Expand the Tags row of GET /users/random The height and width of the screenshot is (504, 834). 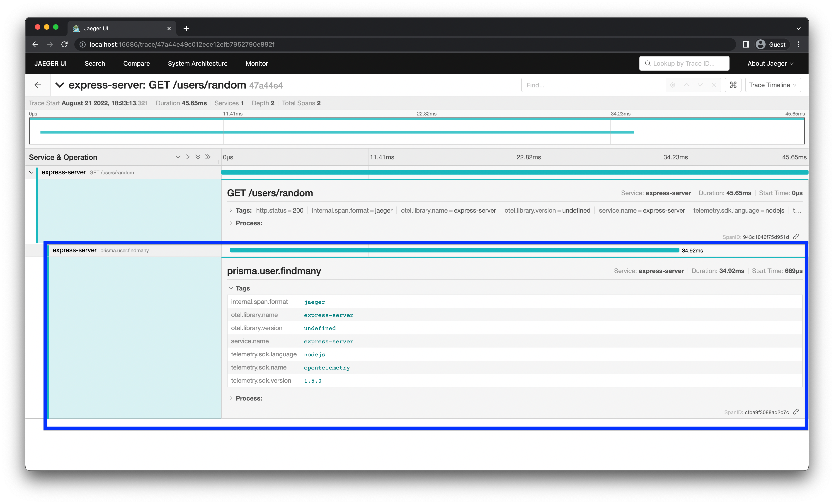click(x=243, y=210)
